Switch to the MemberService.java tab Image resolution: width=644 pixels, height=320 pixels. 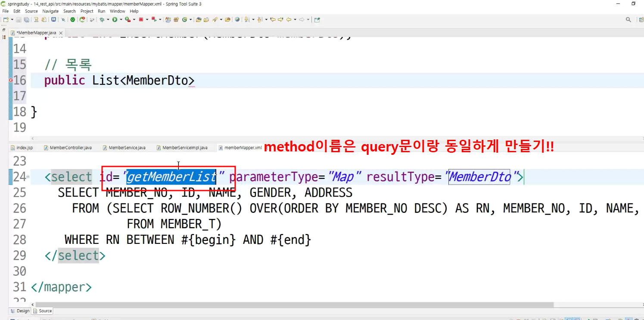124,148
